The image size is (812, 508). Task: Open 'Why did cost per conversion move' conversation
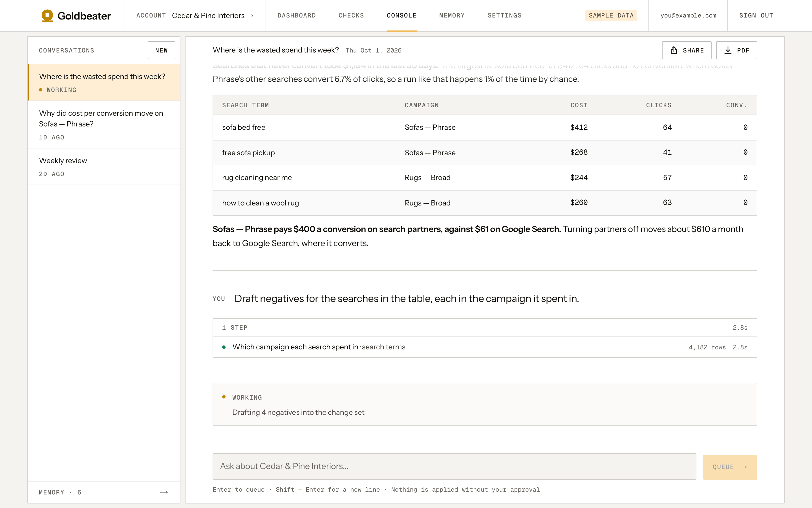pos(104,125)
